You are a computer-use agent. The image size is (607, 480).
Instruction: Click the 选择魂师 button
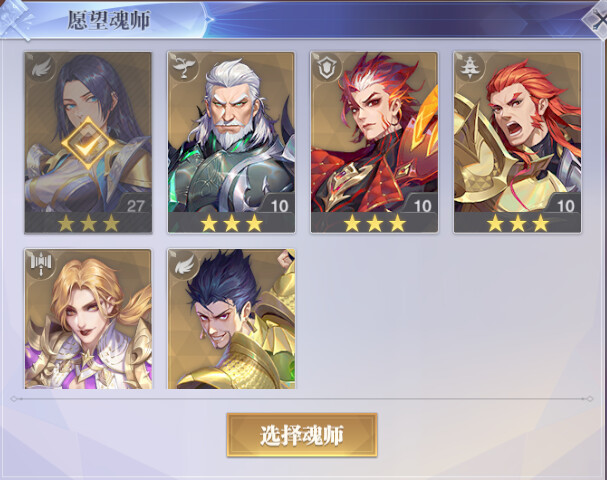point(302,435)
